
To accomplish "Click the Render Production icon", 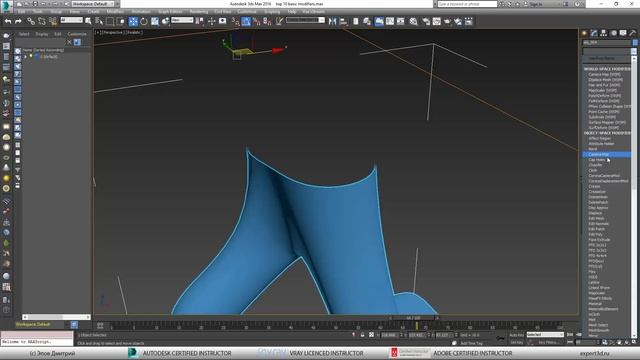I will (447, 21).
